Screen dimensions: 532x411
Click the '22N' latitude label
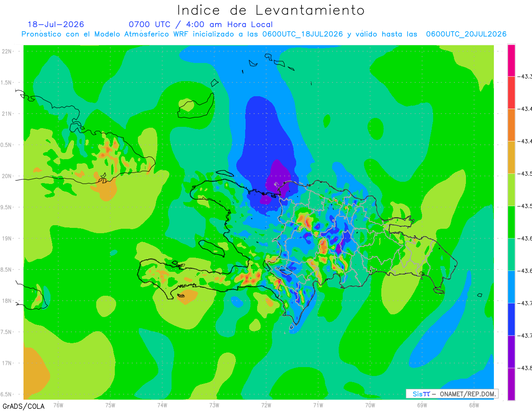[8, 51]
